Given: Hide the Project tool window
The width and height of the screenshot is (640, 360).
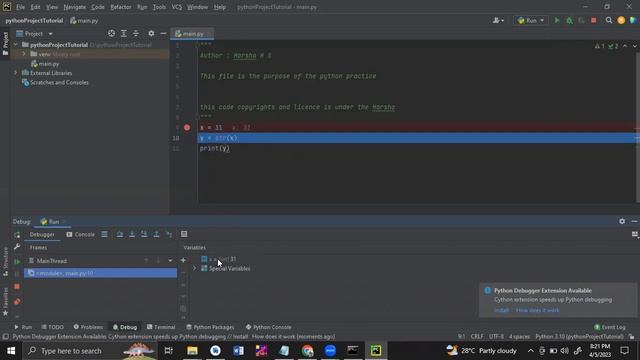Looking at the screenshot, I should (x=163, y=33).
